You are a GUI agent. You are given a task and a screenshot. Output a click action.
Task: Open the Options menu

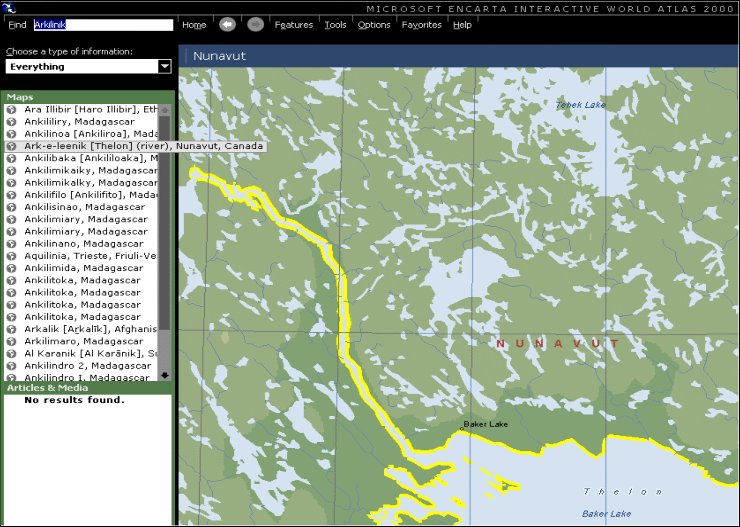pos(374,25)
